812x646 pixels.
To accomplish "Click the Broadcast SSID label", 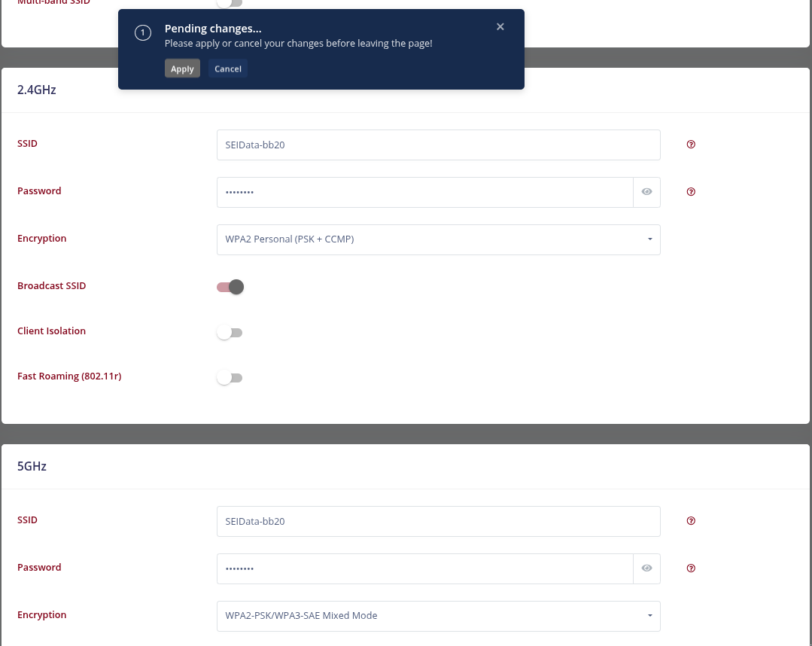I will click(x=51, y=286).
